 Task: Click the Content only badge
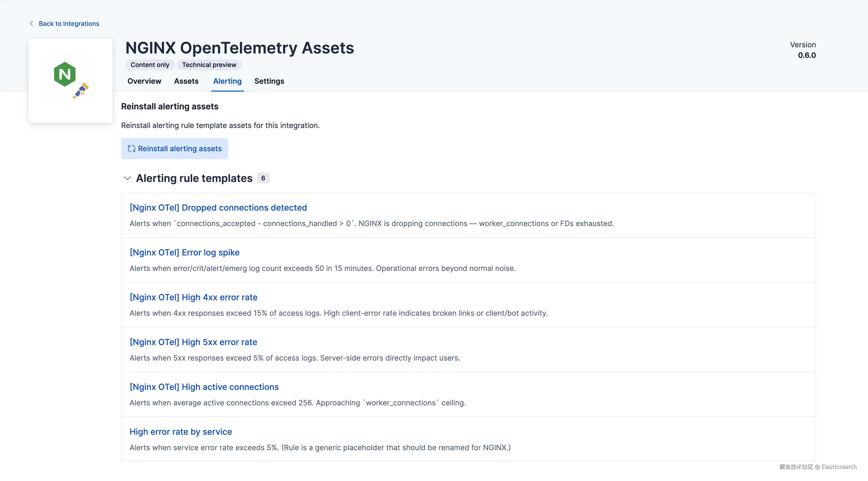coord(150,65)
